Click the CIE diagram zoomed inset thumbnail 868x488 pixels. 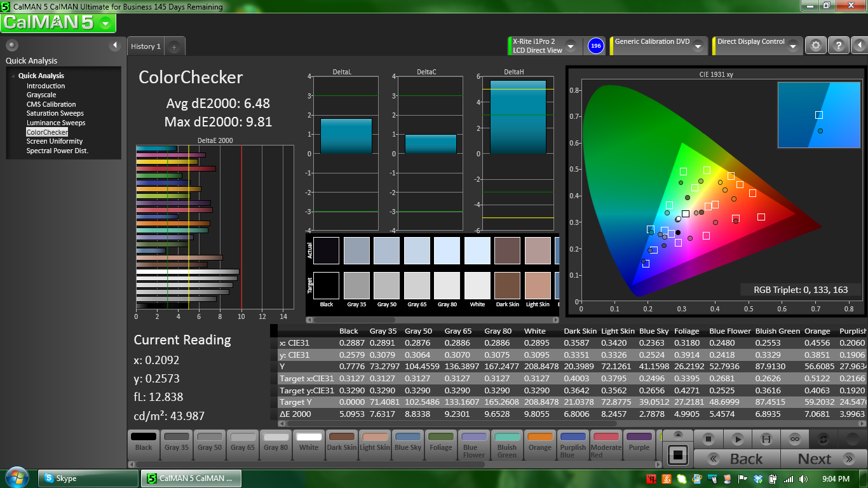[818, 115]
